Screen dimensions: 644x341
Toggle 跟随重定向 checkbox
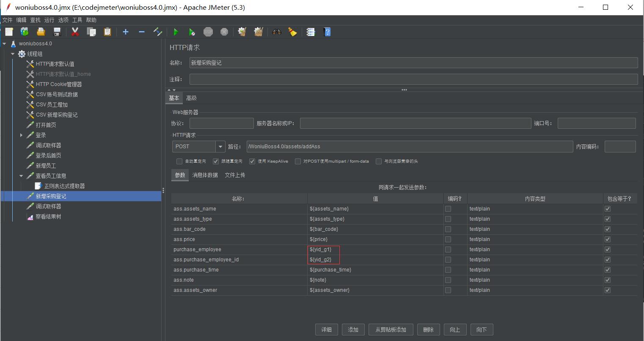click(x=216, y=161)
